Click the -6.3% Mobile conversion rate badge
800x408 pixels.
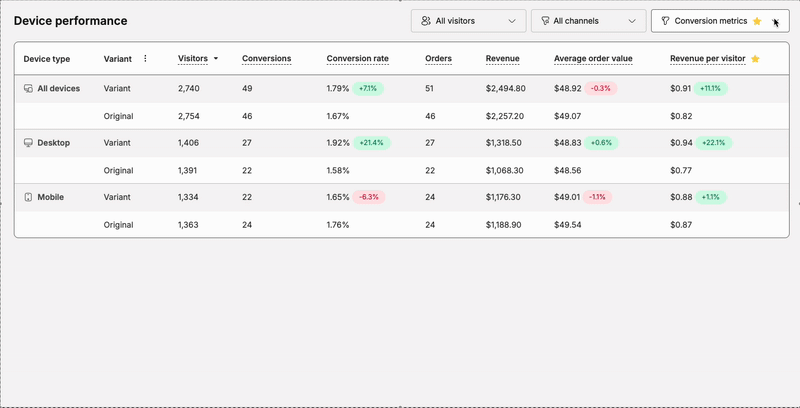click(x=369, y=198)
